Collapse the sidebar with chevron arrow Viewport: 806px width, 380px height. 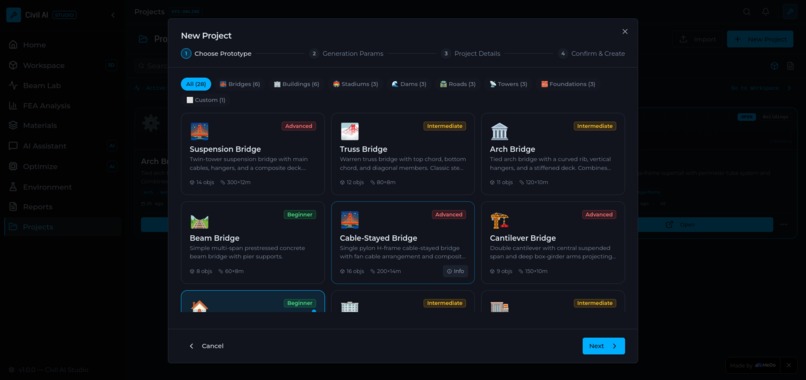(113, 15)
